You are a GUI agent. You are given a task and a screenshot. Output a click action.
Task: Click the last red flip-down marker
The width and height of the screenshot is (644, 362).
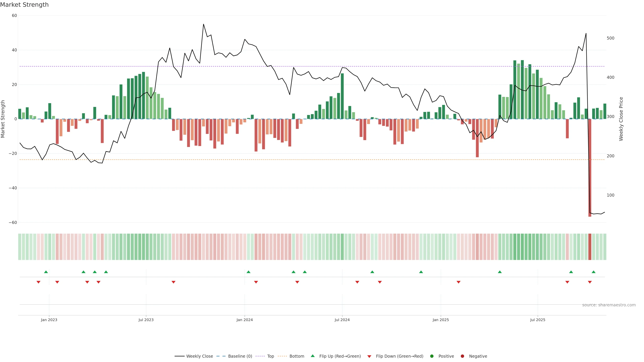pos(590,282)
